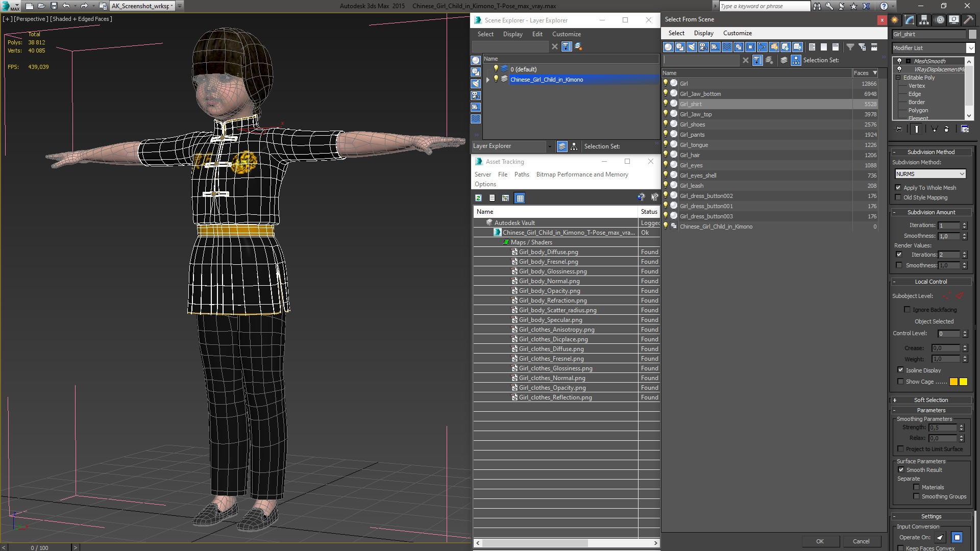
Task: Click Sort by Hierarchy icon in Select From Scene
Action: click(796, 60)
